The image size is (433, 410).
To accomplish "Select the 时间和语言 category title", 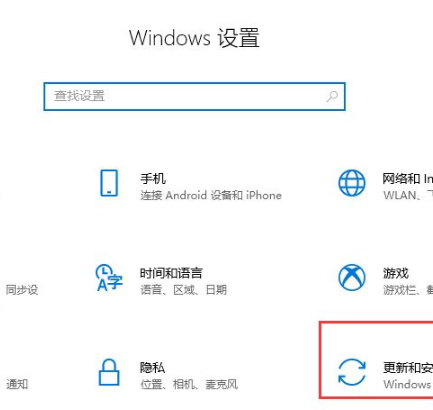I will pyautogui.click(x=171, y=273).
